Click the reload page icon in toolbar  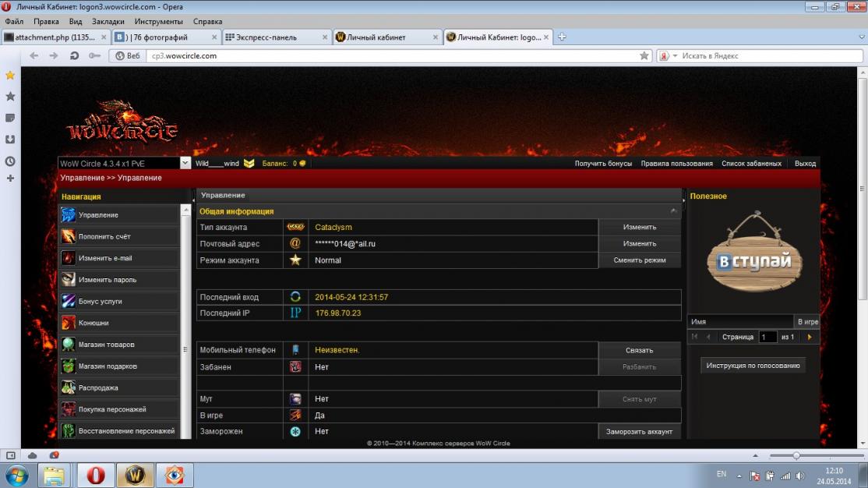[x=74, y=55]
